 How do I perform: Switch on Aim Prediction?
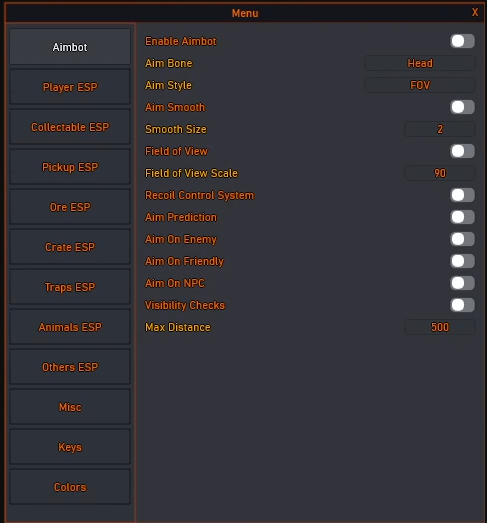pos(462,217)
